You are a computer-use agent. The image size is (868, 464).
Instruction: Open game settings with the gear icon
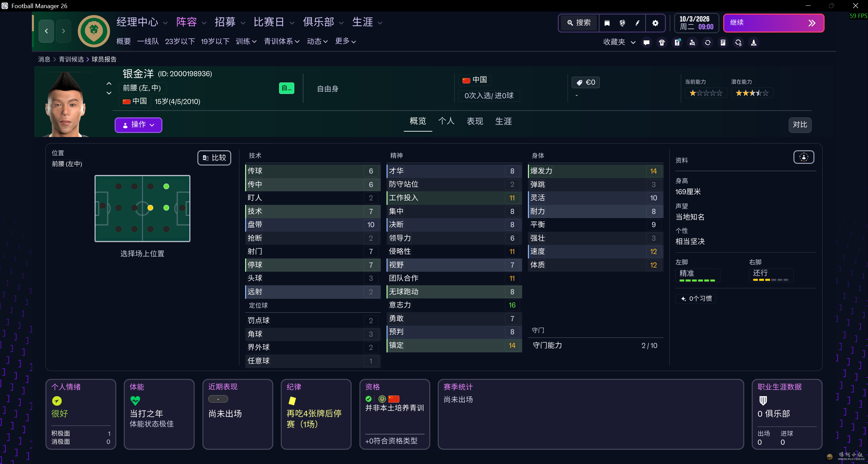click(x=655, y=23)
